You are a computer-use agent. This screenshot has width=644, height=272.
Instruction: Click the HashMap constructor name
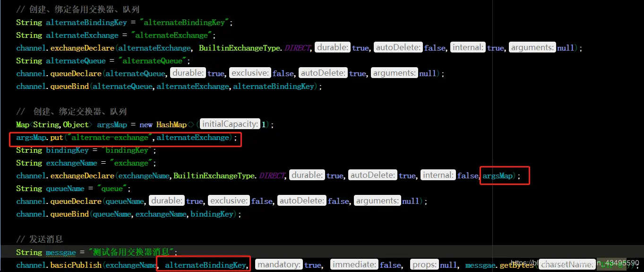(171, 124)
